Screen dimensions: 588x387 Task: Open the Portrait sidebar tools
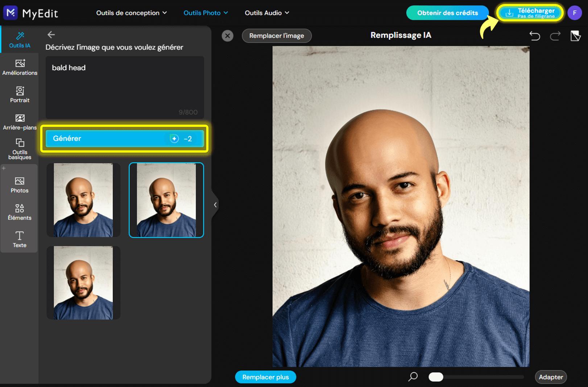(20, 95)
